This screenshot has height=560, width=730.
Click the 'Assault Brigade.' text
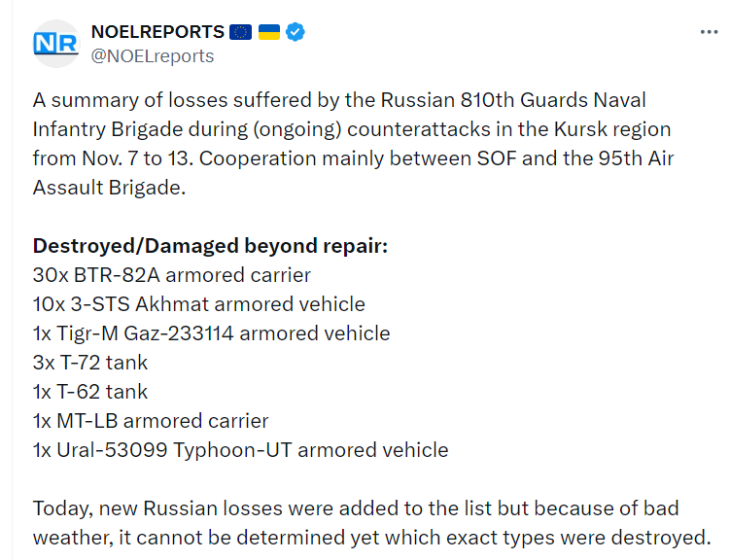[109, 188]
